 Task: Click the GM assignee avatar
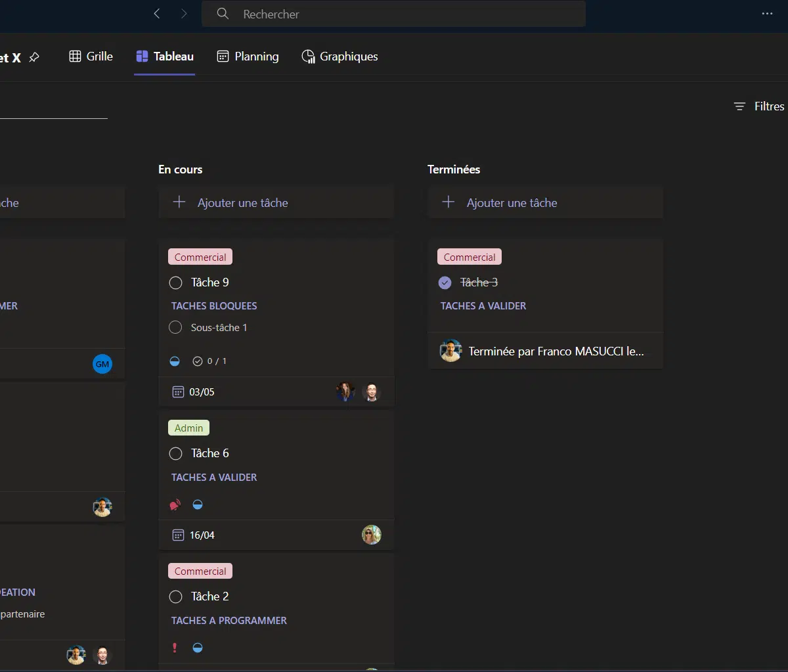point(102,364)
